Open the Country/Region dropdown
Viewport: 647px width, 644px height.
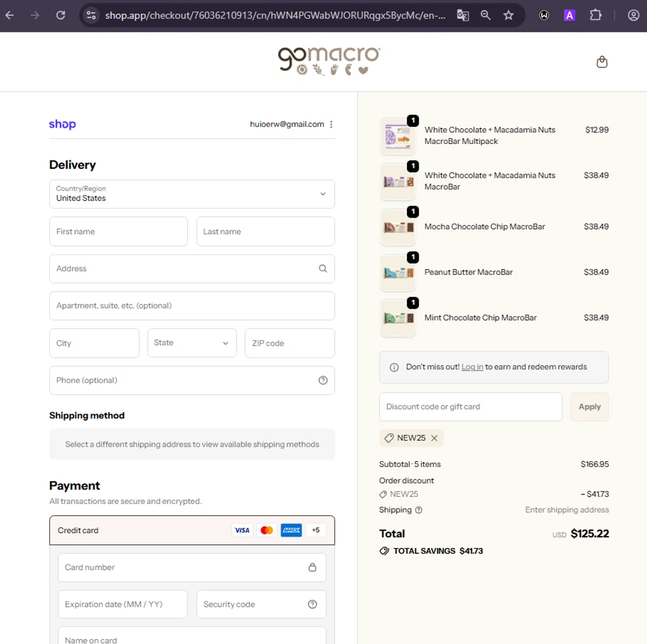(x=192, y=194)
